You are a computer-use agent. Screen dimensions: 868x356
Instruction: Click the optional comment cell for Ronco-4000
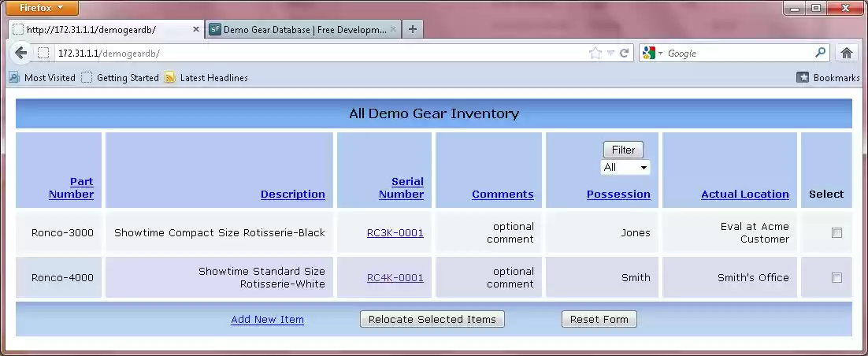[489, 277]
